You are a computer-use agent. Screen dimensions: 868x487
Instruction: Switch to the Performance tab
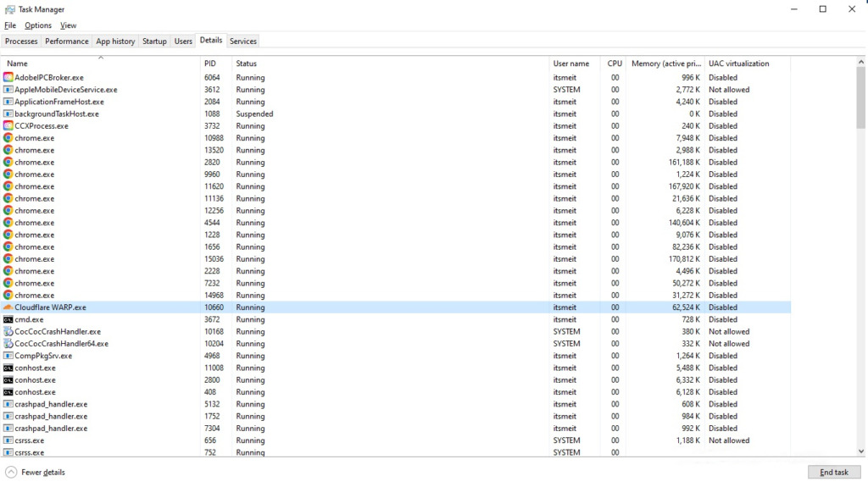click(x=67, y=41)
